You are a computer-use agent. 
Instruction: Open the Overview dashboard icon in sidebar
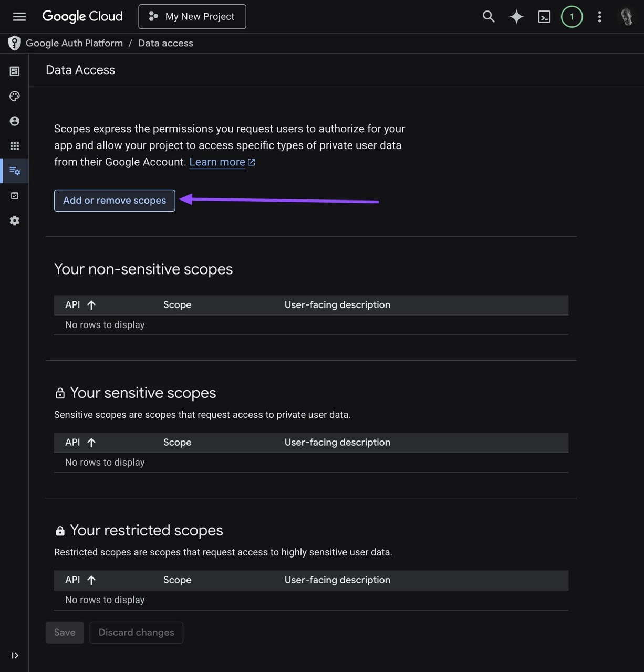pos(14,70)
